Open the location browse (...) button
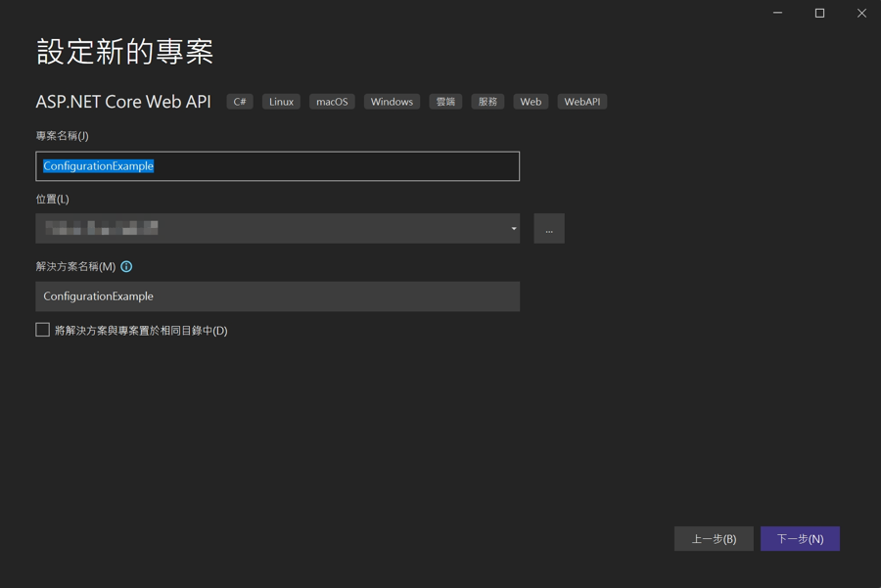Viewport: 881px width, 588px height. pyautogui.click(x=549, y=229)
